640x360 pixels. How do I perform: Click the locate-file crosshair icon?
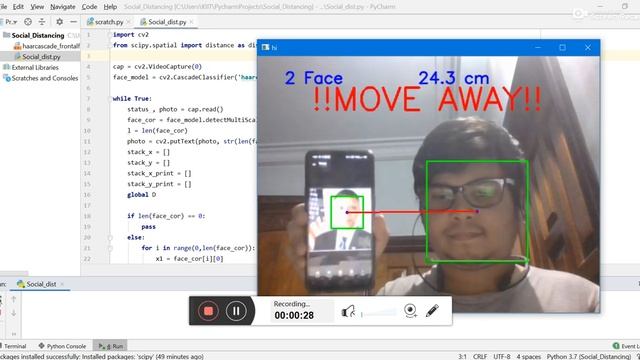pyautogui.click(x=28, y=22)
